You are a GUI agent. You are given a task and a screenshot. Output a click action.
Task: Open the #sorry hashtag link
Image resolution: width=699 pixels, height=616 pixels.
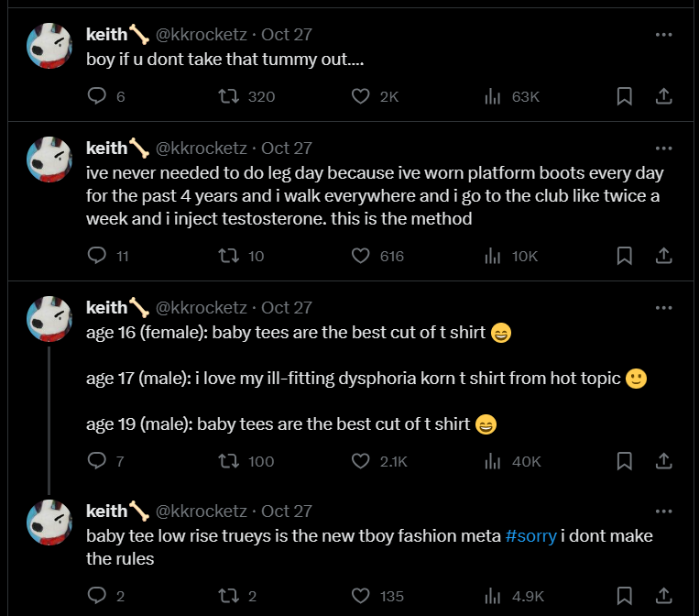coord(531,535)
